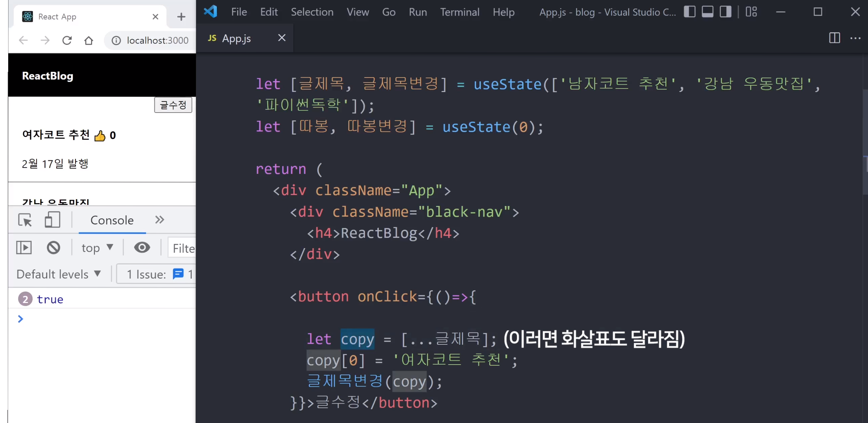Screen dimensions: 868x423
Task: Open the Terminal menu
Action: (460, 12)
